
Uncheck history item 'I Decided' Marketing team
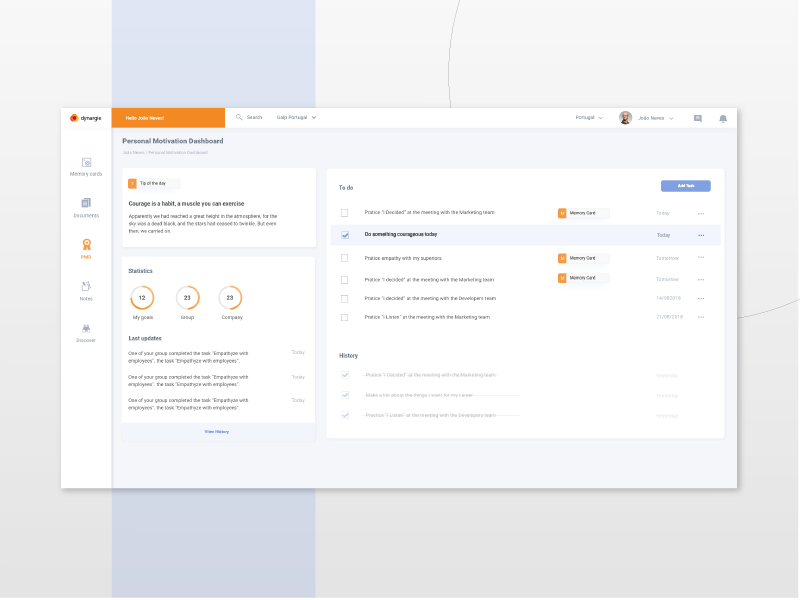coord(345,375)
